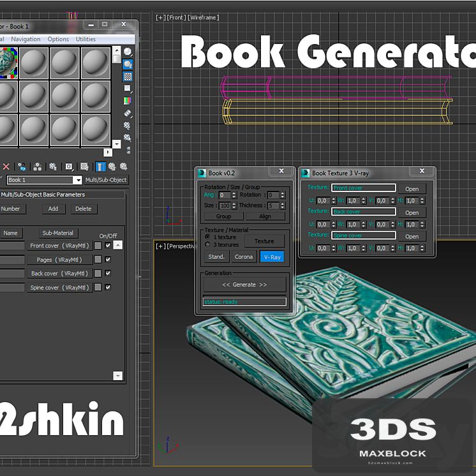Click the Delete sub-material button
Viewport: 476px width, 476px height.
(x=84, y=209)
